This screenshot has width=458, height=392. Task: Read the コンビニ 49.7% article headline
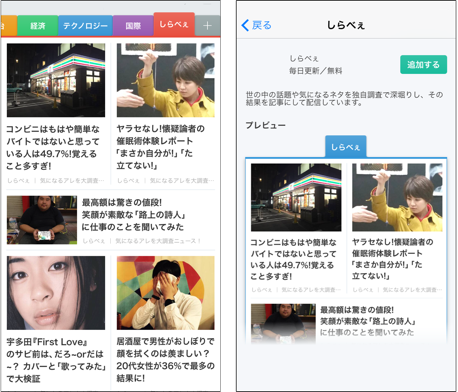click(53, 147)
